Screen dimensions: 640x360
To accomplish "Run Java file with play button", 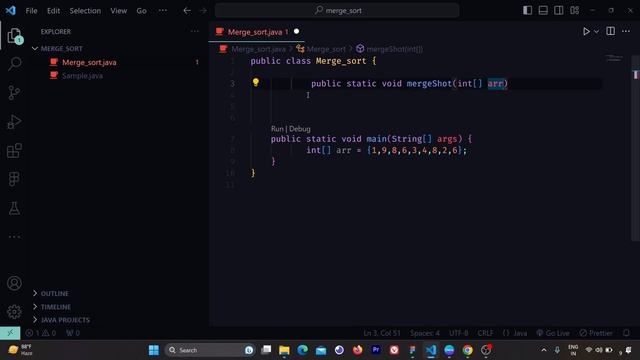I will [x=586, y=31].
